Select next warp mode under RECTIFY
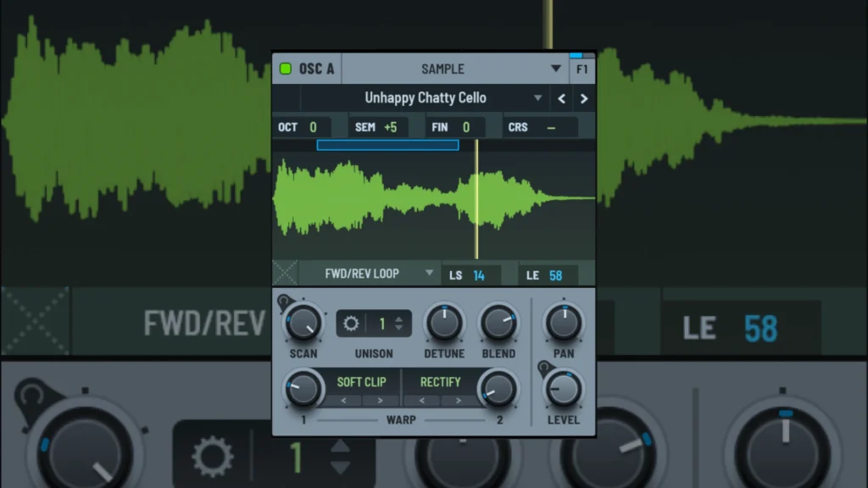Viewport: 868px width, 488px height. [x=459, y=400]
